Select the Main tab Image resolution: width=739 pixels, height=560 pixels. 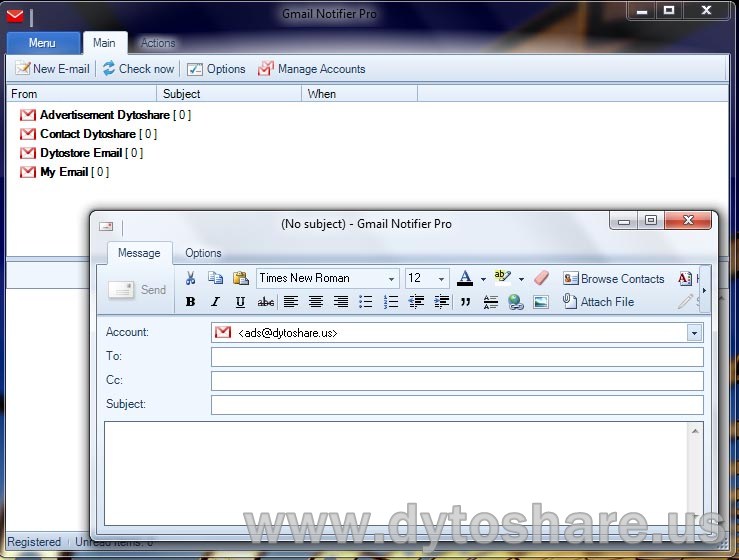point(104,43)
